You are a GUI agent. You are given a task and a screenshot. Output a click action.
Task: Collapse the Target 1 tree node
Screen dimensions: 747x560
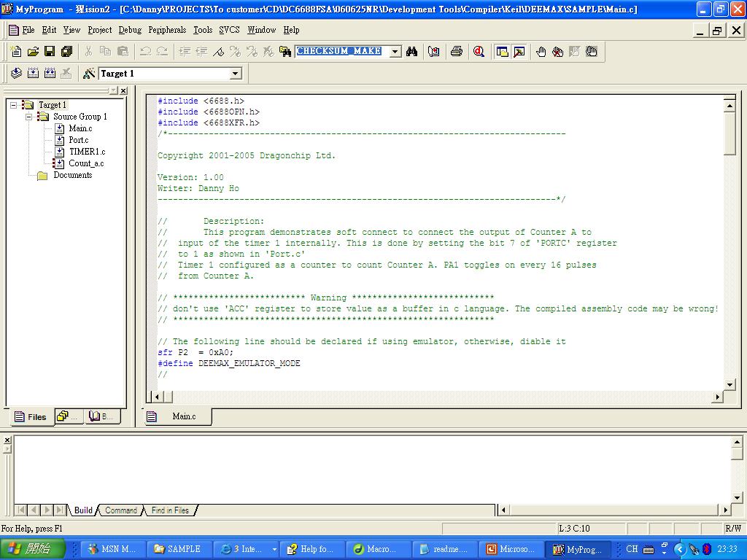13,105
